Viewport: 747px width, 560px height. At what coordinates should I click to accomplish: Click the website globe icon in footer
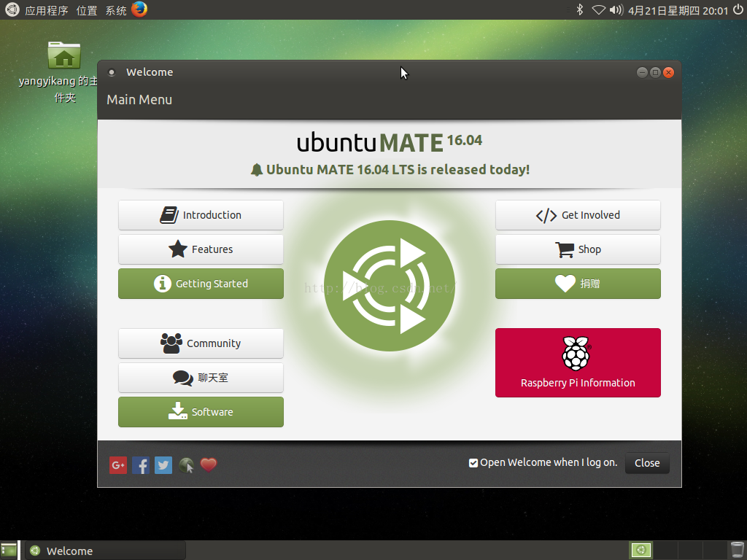click(x=186, y=465)
